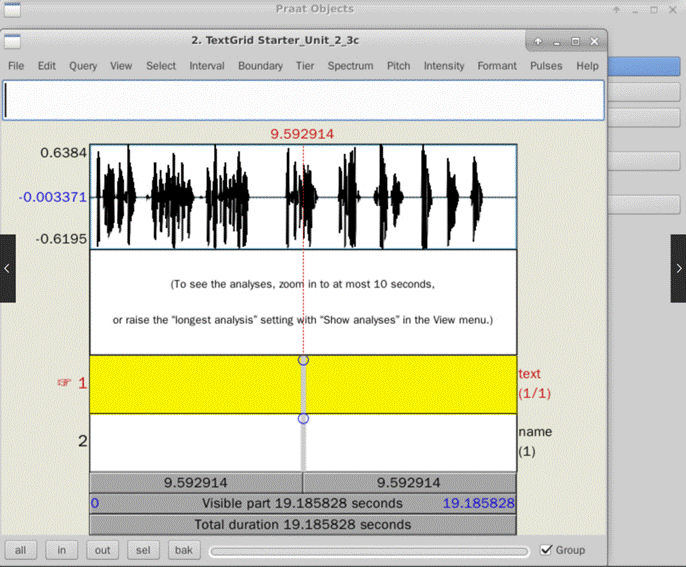Open the Boundary menu

tap(260, 66)
